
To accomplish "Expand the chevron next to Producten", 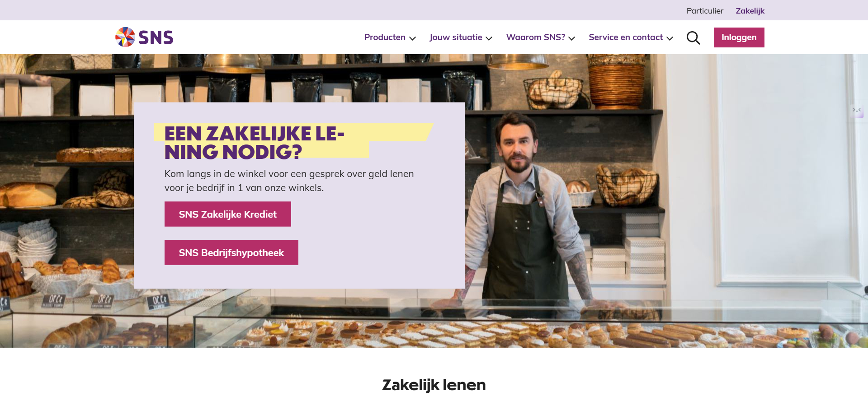I will pos(412,38).
